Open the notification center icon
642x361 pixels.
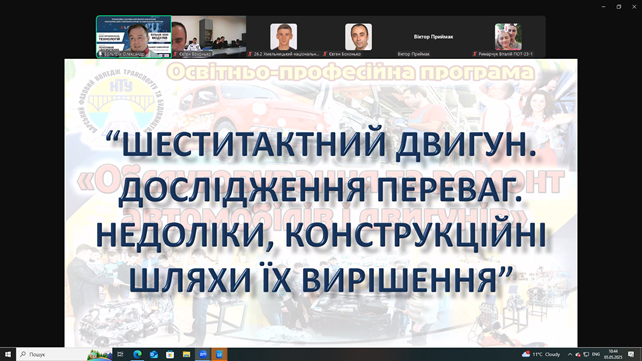point(631,354)
